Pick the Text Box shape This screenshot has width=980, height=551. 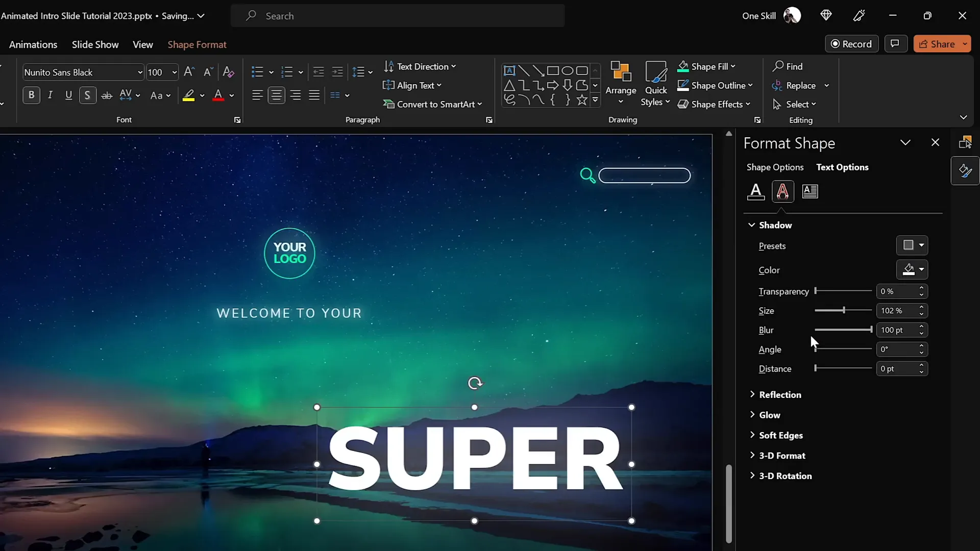(x=509, y=70)
